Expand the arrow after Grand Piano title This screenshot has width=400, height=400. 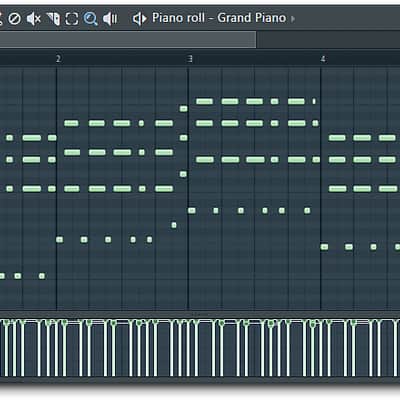[293, 19]
